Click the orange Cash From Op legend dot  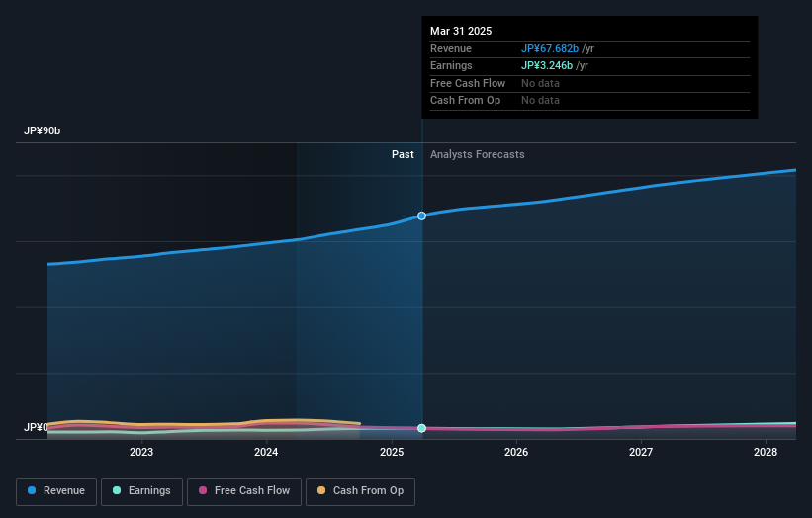pos(321,490)
